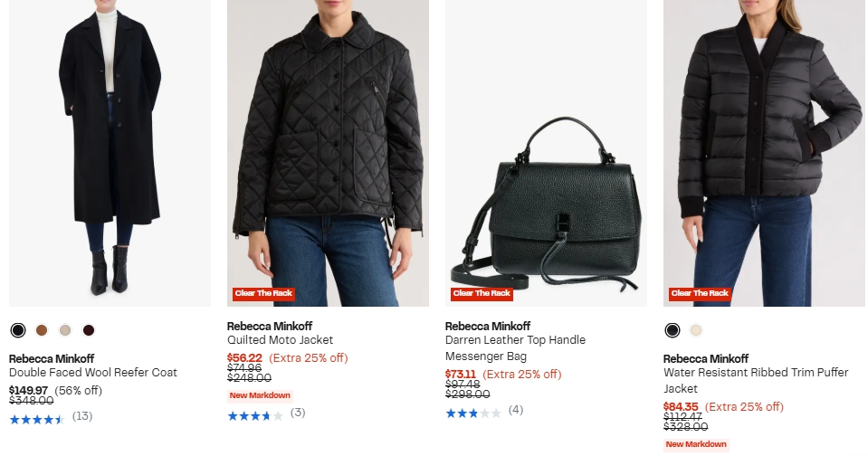Choose the brown swatch for the Reefer Coat
Screen dimensions: 868x456
click(x=42, y=330)
